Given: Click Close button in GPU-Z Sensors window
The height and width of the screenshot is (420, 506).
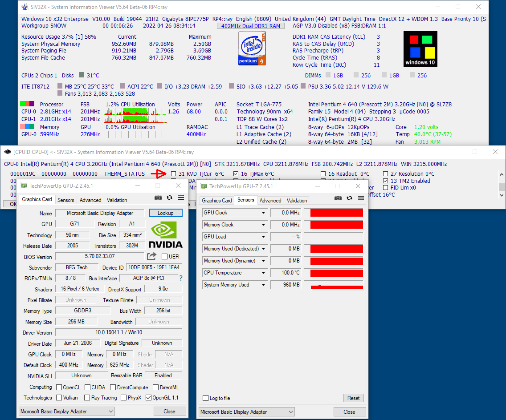Looking at the screenshot, I should click(350, 412).
